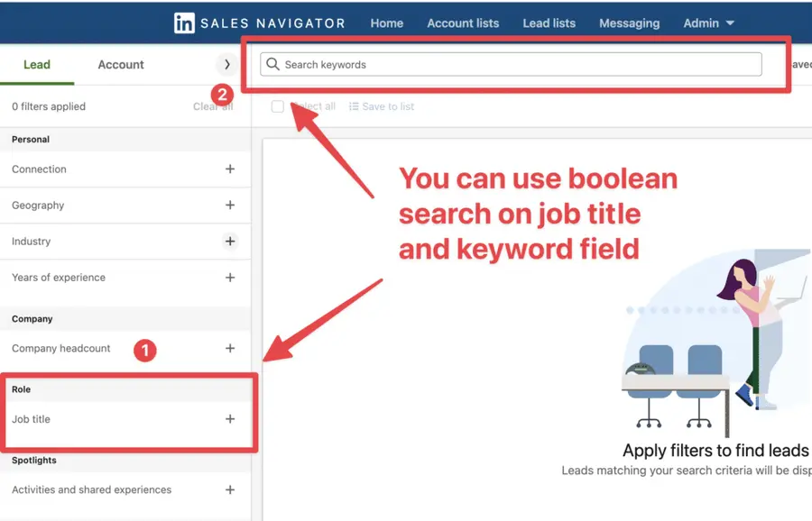Expand the Job title filter
This screenshot has width=812, height=521.
pos(230,418)
